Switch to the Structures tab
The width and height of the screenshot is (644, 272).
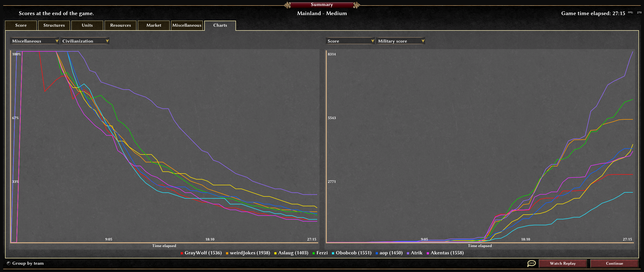tap(54, 25)
